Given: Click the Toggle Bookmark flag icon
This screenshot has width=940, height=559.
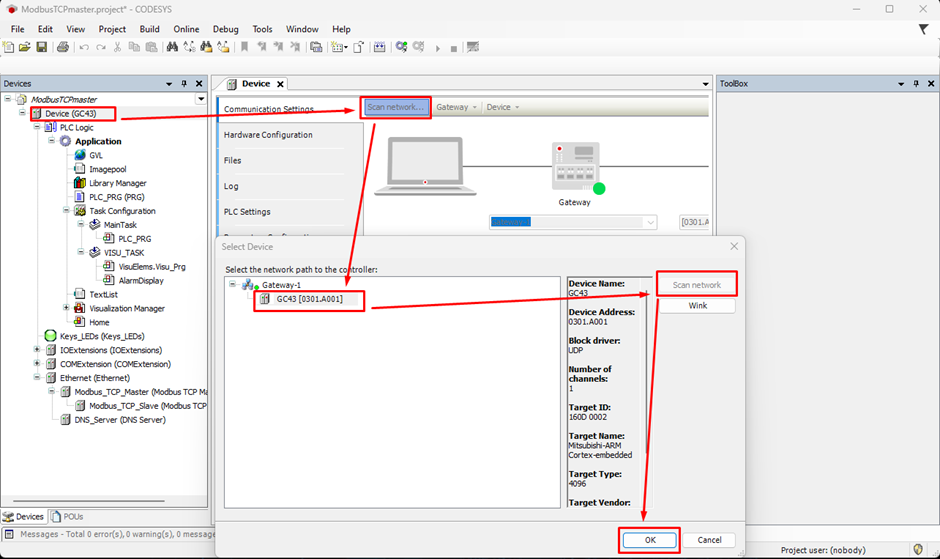Looking at the screenshot, I should pos(245,47).
